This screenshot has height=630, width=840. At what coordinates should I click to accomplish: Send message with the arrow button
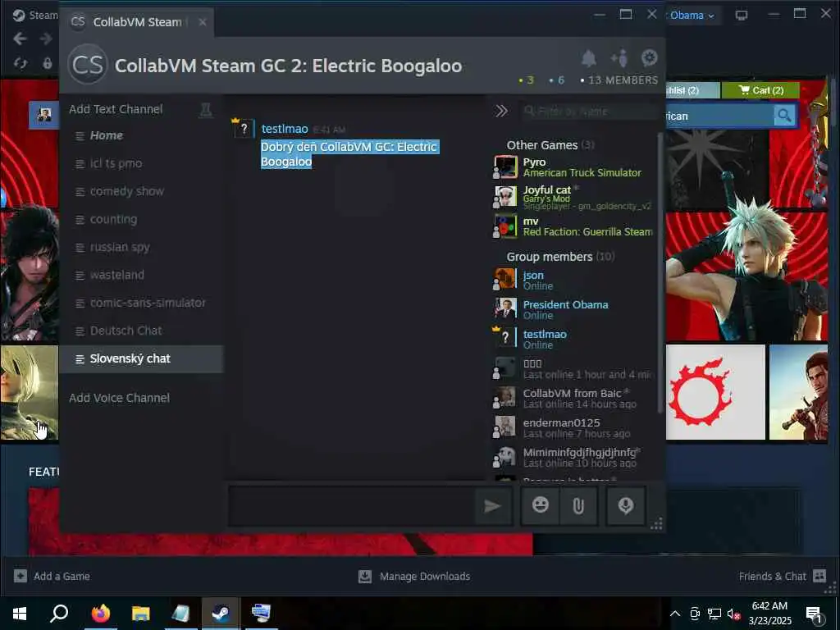click(x=492, y=505)
